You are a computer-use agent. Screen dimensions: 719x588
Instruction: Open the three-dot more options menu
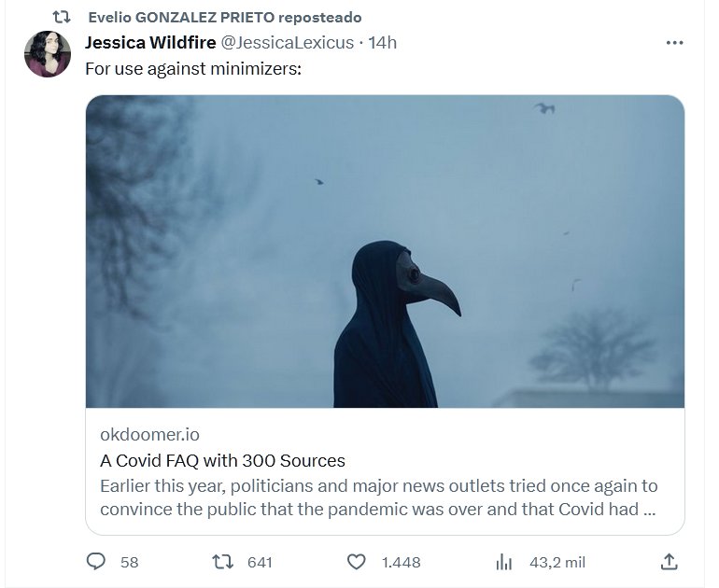pos(674,43)
